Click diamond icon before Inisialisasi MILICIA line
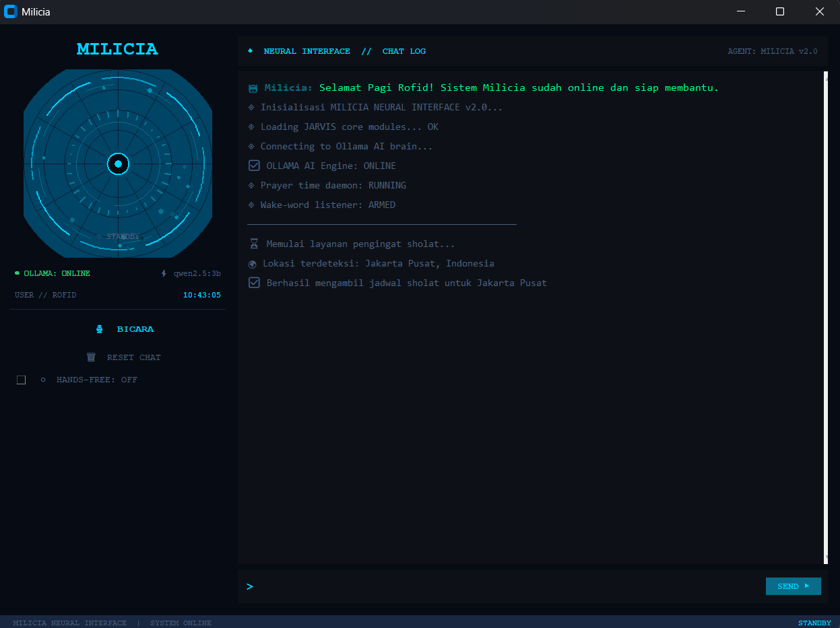 click(252, 107)
